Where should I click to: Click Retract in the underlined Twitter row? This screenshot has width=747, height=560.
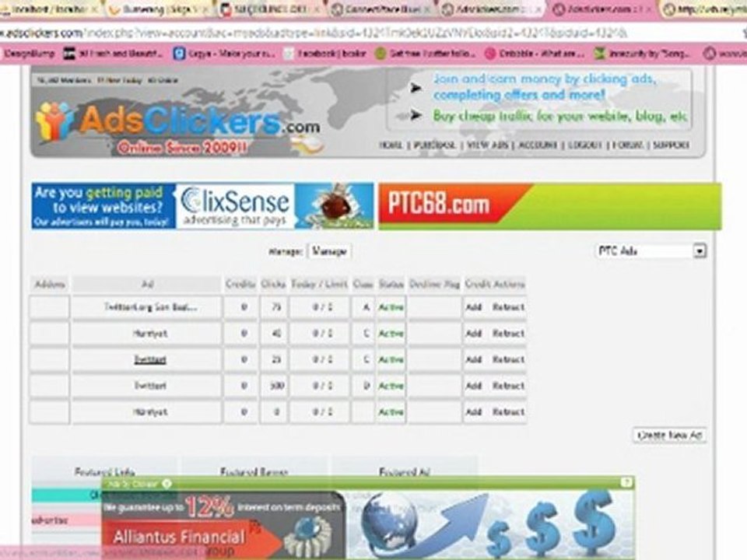coord(508,359)
